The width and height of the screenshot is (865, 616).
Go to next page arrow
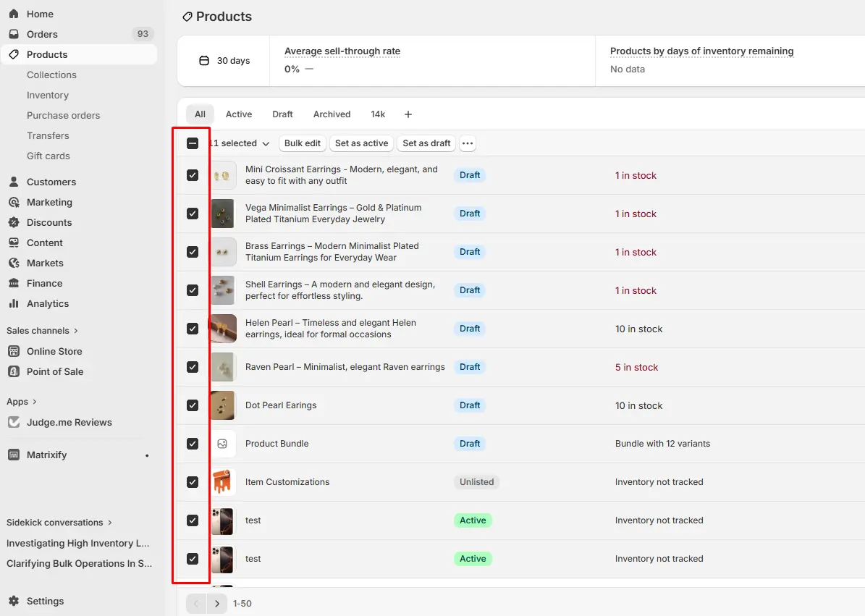point(217,604)
